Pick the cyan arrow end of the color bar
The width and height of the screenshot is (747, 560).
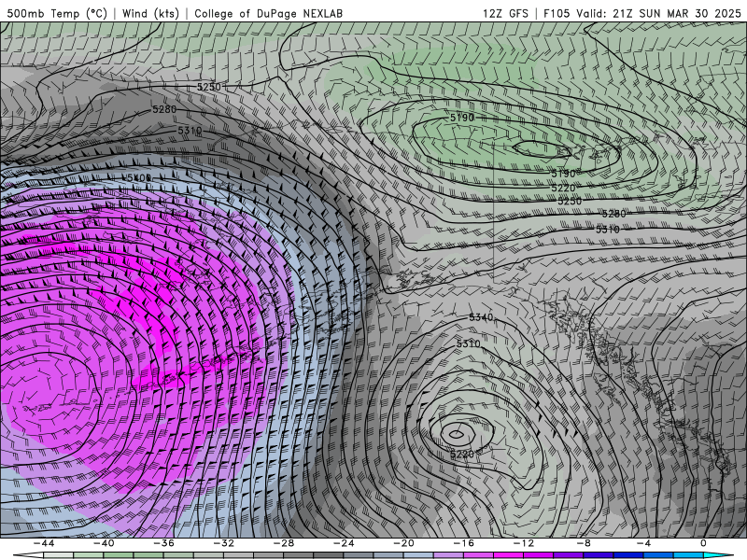(718, 555)
